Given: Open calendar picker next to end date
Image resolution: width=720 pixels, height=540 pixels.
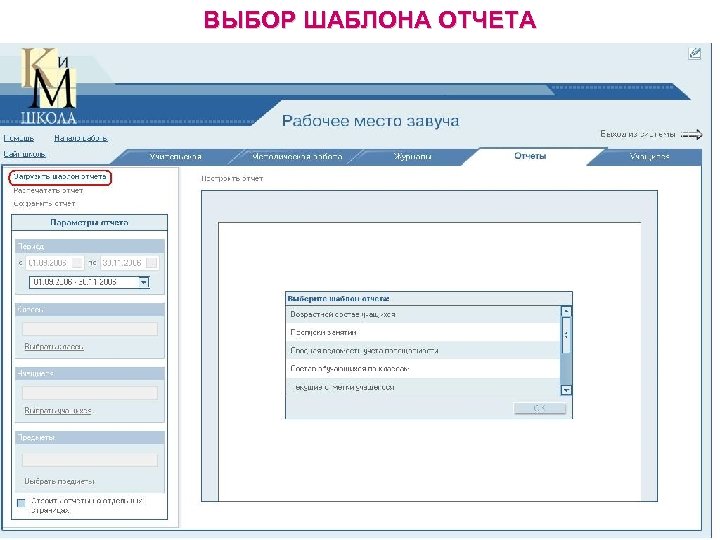Looking at the screenshot, I should [152, 263].
